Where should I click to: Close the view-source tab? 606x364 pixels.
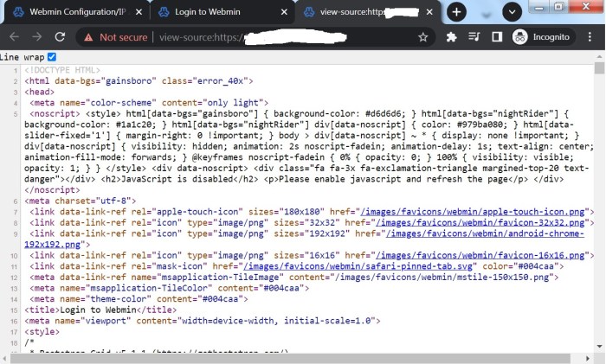tap(429, 12)
